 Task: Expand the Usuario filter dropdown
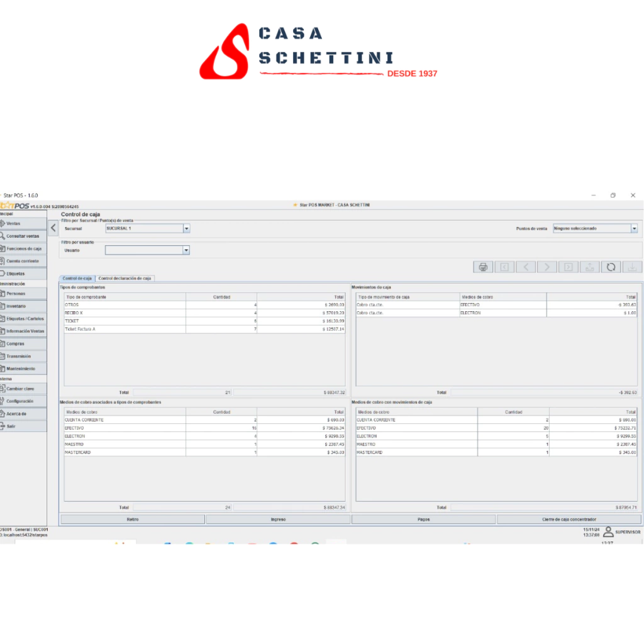[186, 250]
